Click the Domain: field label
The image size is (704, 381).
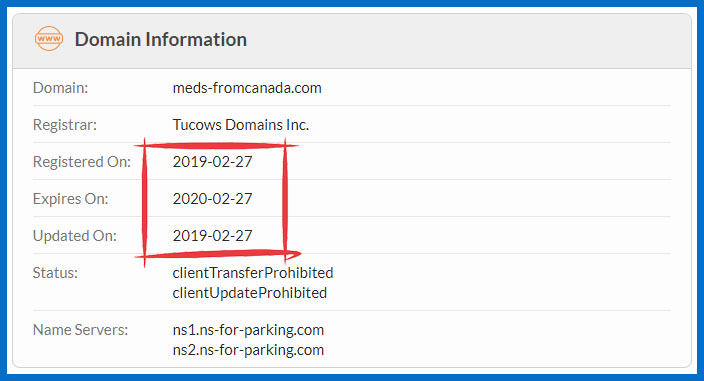[61, 88]
